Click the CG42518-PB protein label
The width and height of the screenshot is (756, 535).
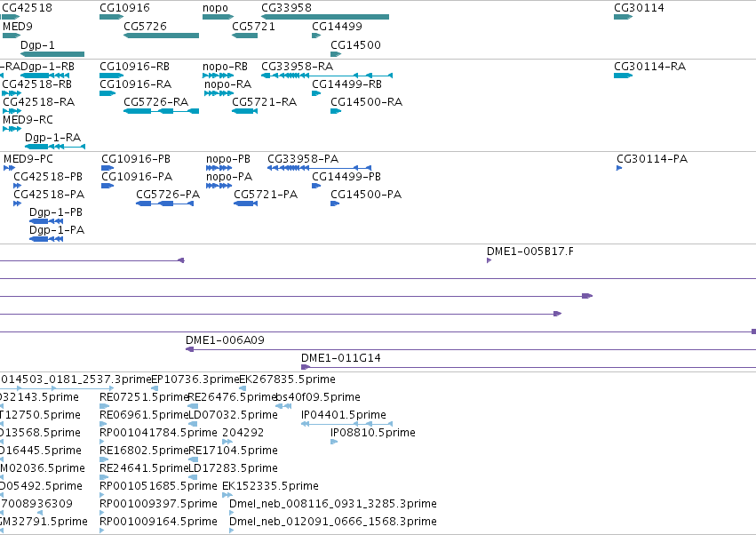coord(48,177)
